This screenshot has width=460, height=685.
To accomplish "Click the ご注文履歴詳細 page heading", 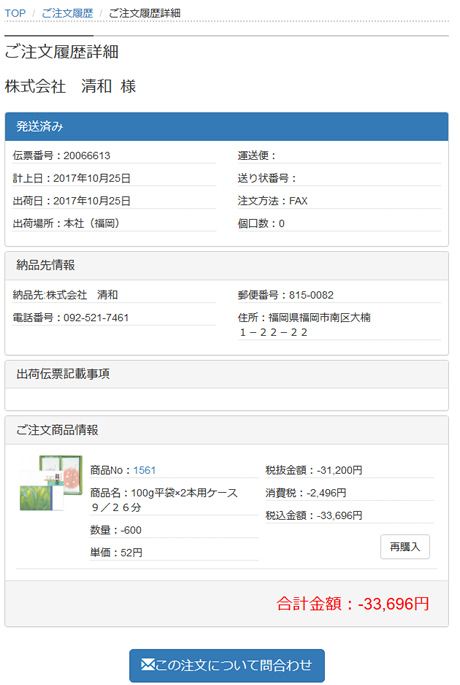I will point(62,52).
